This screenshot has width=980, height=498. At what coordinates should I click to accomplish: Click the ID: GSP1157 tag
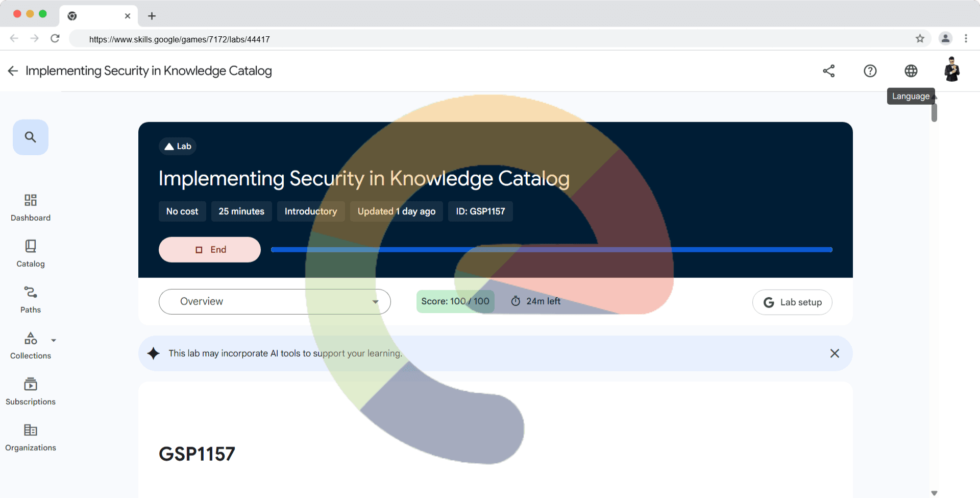coord(480,211)
